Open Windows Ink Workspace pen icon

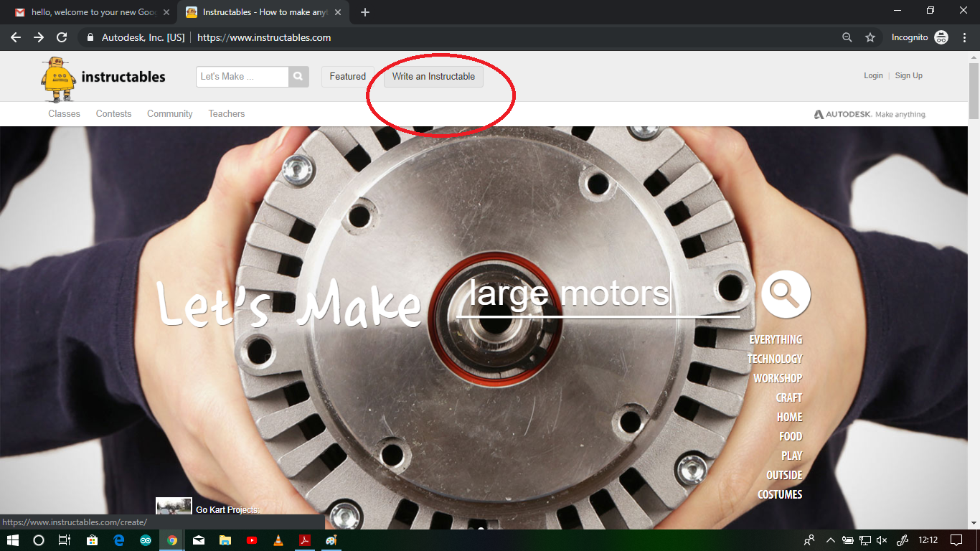(903, 540)
